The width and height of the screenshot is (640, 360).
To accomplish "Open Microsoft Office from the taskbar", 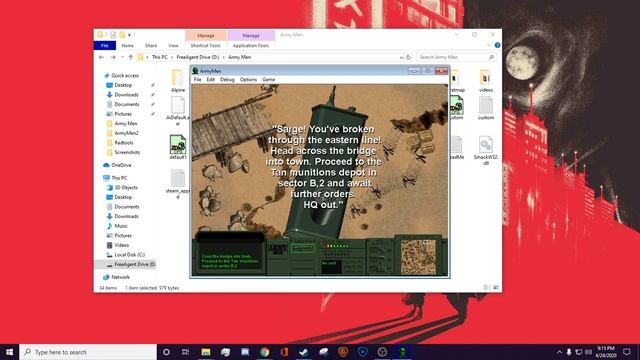I will [x=284, y=352].
